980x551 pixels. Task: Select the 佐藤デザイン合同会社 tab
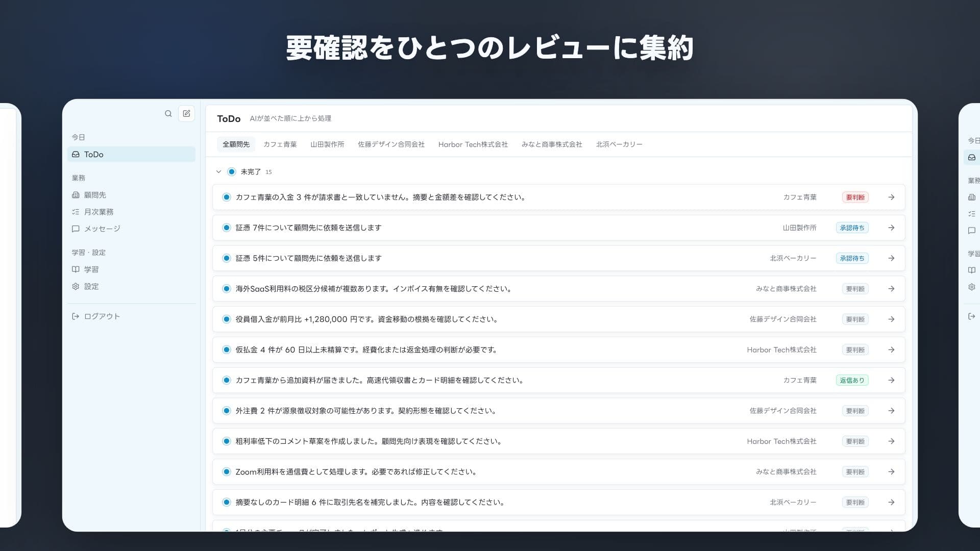click(391, 144)
